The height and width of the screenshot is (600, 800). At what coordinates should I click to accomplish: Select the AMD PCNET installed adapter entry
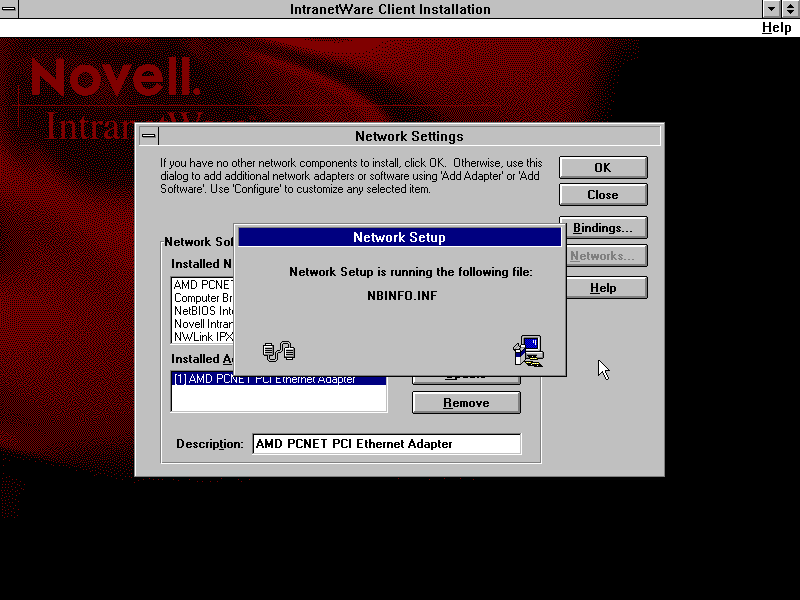coord(279,379)
